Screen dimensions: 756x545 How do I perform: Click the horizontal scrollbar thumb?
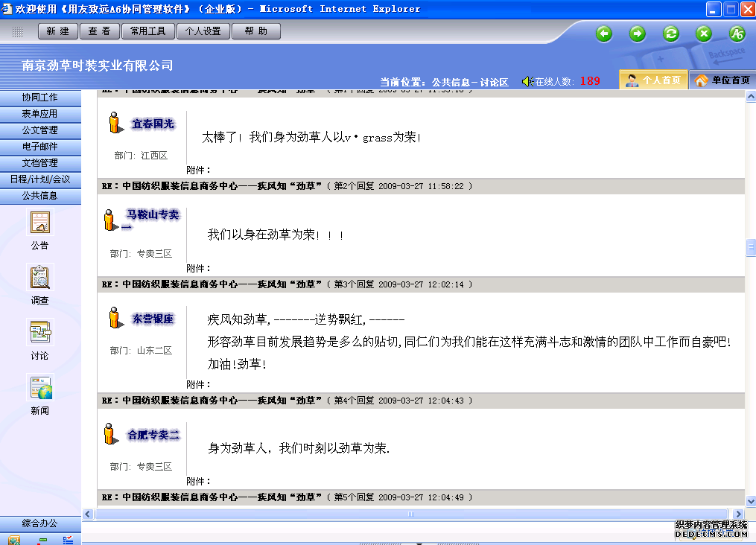[411, 514]
